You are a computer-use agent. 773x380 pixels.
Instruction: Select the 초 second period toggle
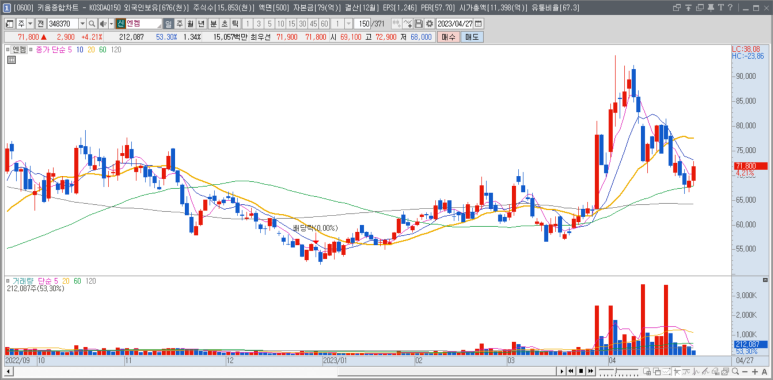coord(224,24)
